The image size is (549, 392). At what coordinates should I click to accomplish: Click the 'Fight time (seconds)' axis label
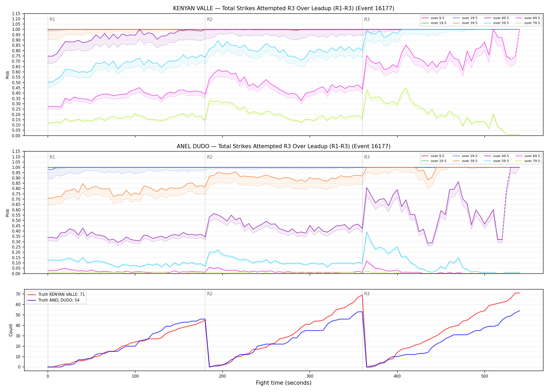click(284, 383)
